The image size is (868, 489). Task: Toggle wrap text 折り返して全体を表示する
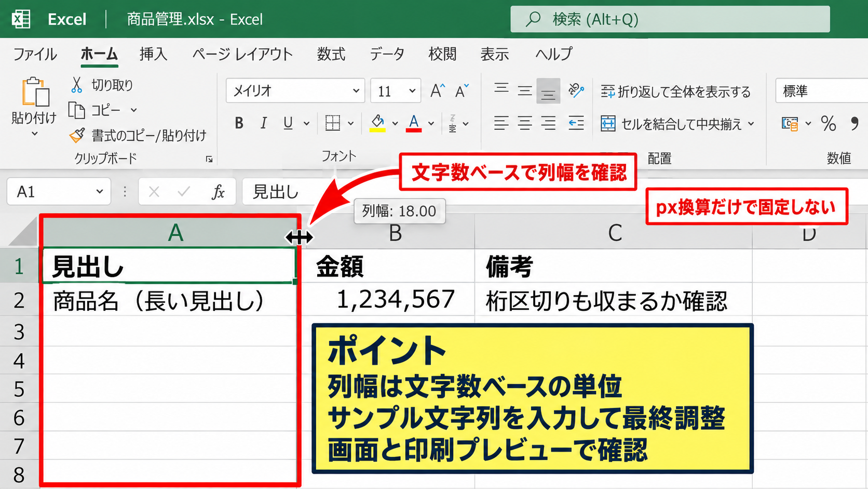click(x=676, y=92)
